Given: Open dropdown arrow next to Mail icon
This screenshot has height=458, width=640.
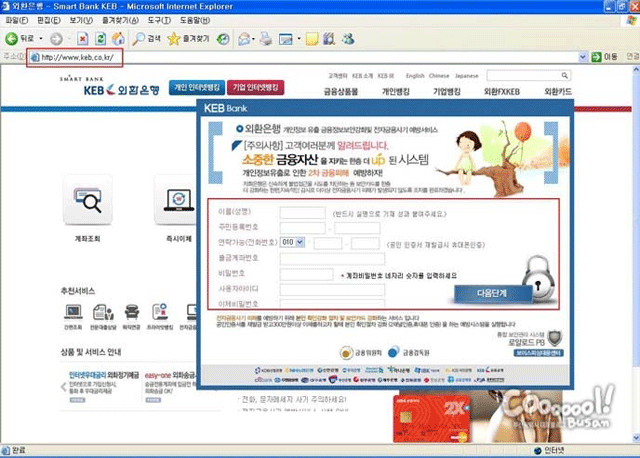Looking at the screenshot, I should [x=253, y=39].
